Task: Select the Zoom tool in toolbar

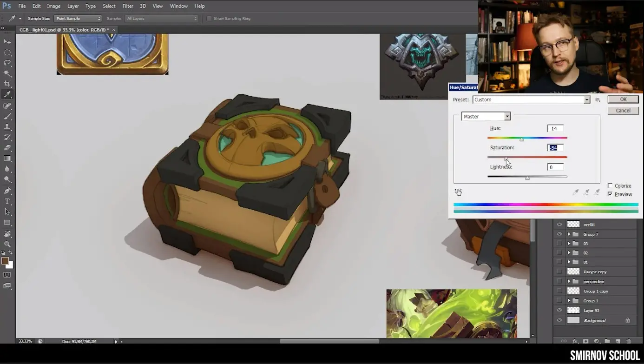Action: click(7, 244)
